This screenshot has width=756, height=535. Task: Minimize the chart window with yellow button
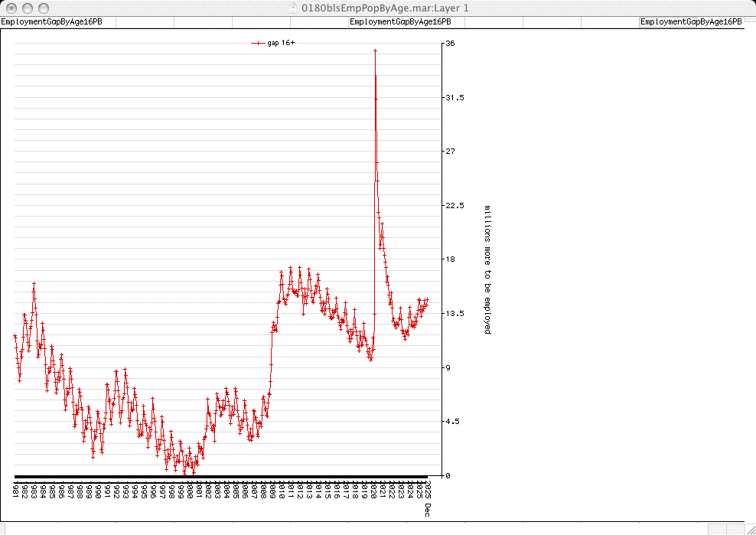click(26, 8)
